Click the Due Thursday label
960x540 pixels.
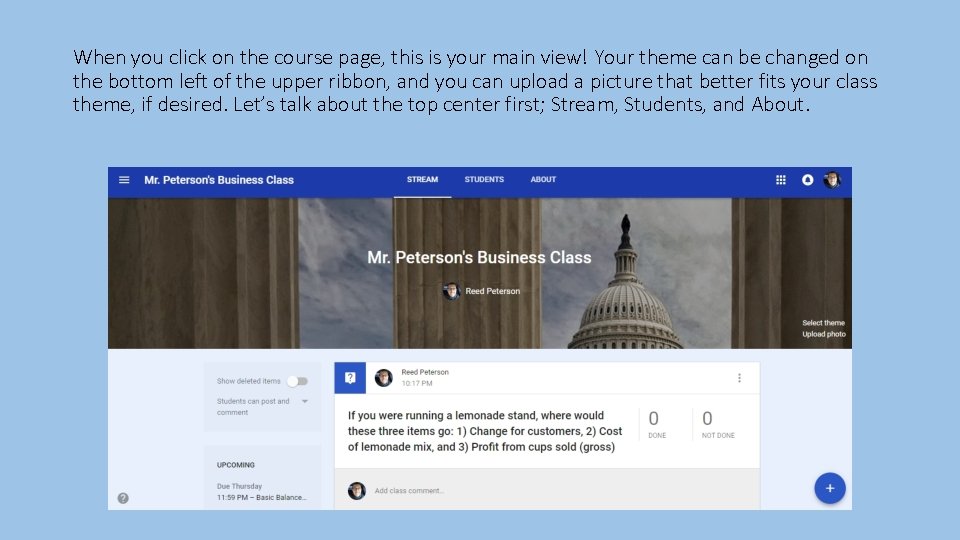pyautogui.click(x=239, y=486)
